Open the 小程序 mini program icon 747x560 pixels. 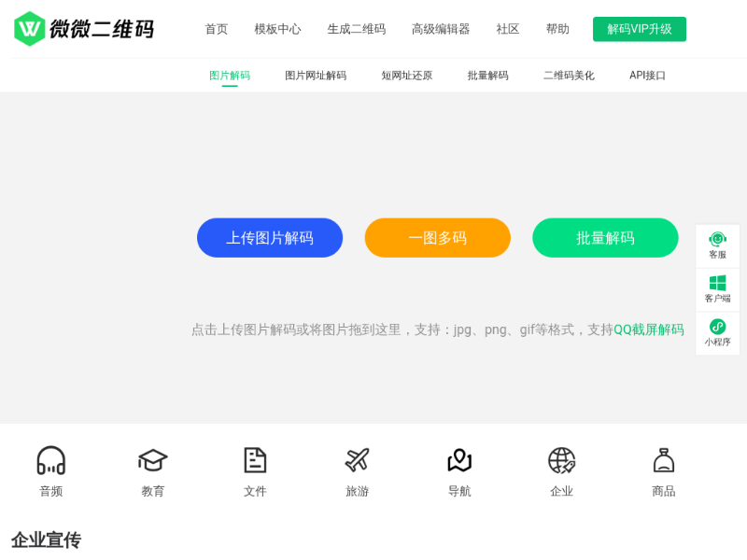[x=717, y=333]
